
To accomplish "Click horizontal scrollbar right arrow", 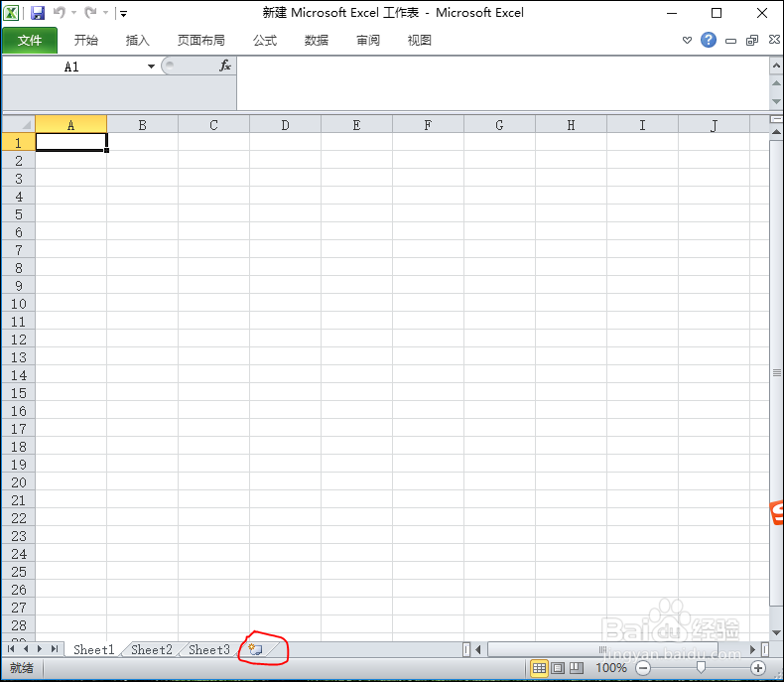I will click(752, 649).
